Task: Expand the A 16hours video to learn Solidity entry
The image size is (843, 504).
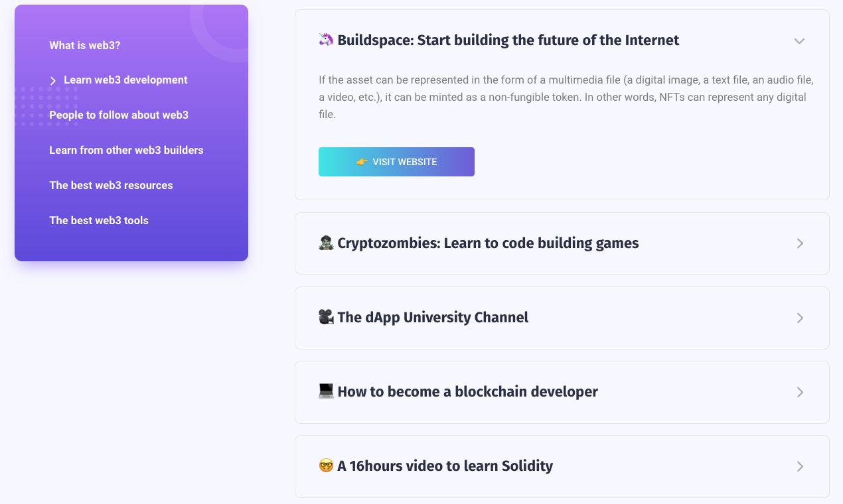Action: (799, 466)
